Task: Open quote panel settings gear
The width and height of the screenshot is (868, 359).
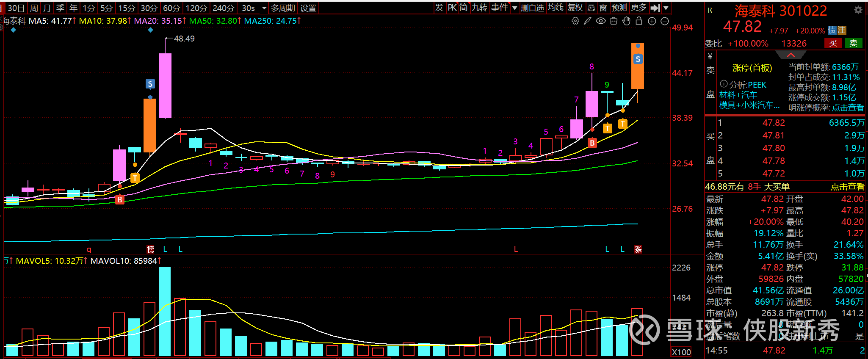Action: tap(858, 10)
